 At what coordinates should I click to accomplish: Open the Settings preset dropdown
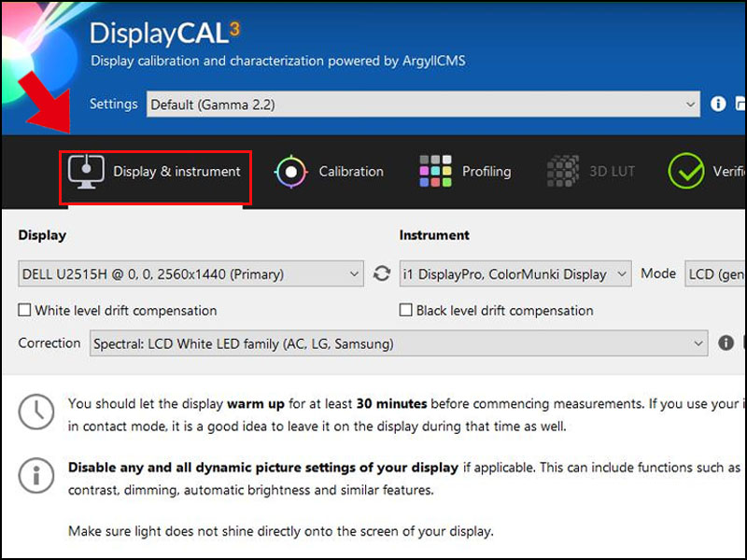pos(423,105)
